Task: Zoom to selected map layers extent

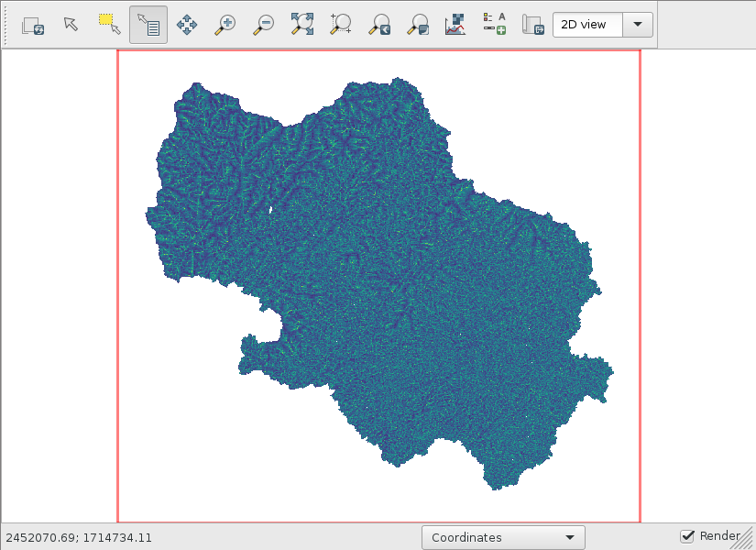Action: [302, 25]
